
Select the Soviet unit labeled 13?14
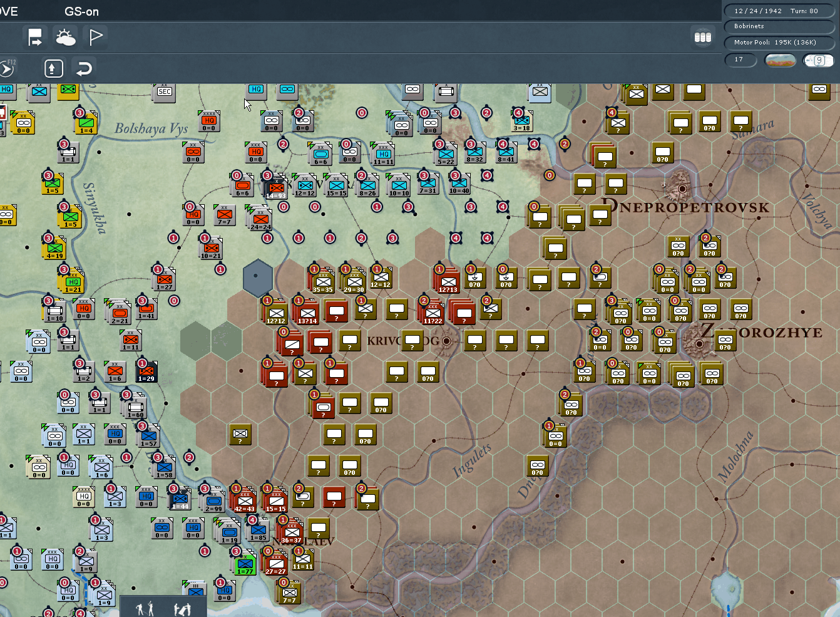[307, 313]
